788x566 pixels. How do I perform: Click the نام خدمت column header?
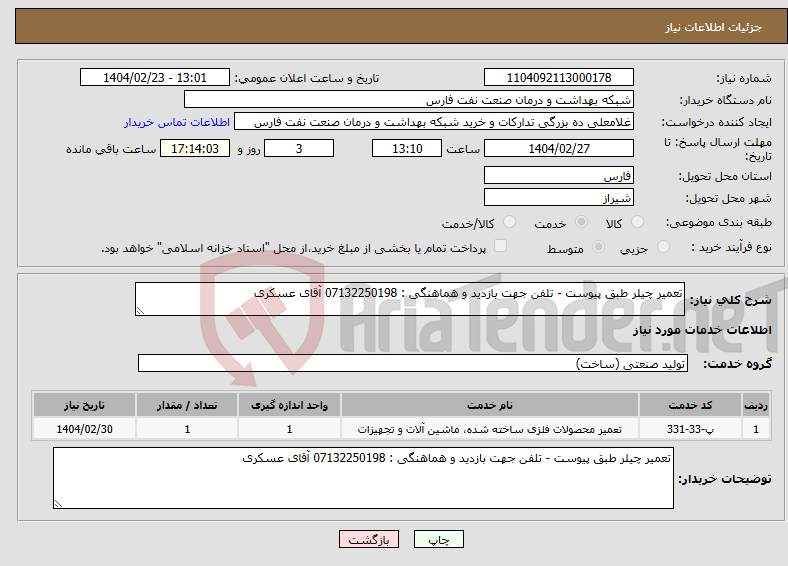tap(489, 405)
